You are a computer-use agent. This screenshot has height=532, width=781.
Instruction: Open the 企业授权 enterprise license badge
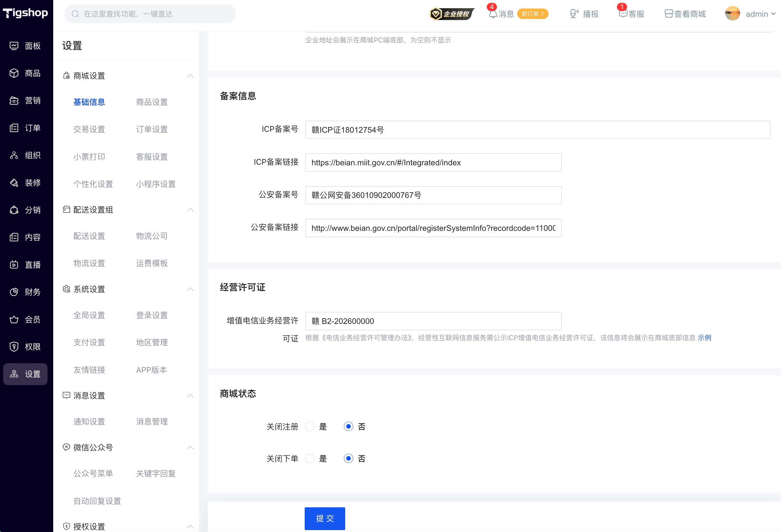pyautogui.click(x=452, y=14)
